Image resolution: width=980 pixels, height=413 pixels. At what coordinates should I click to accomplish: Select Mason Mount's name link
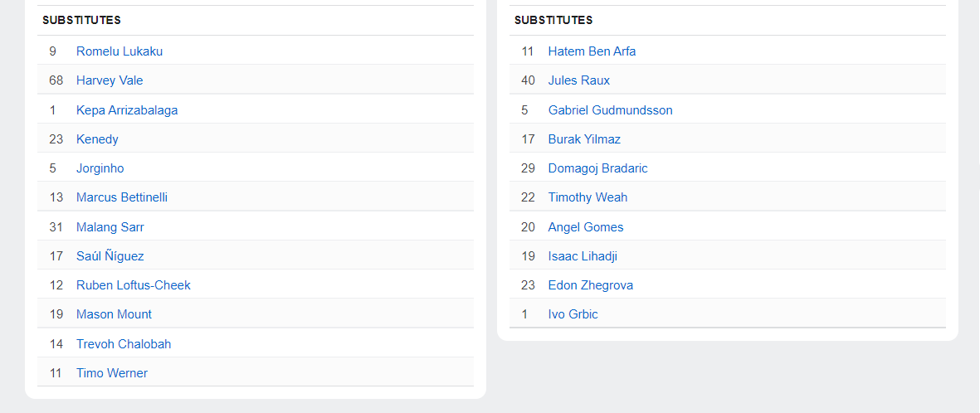114,314
